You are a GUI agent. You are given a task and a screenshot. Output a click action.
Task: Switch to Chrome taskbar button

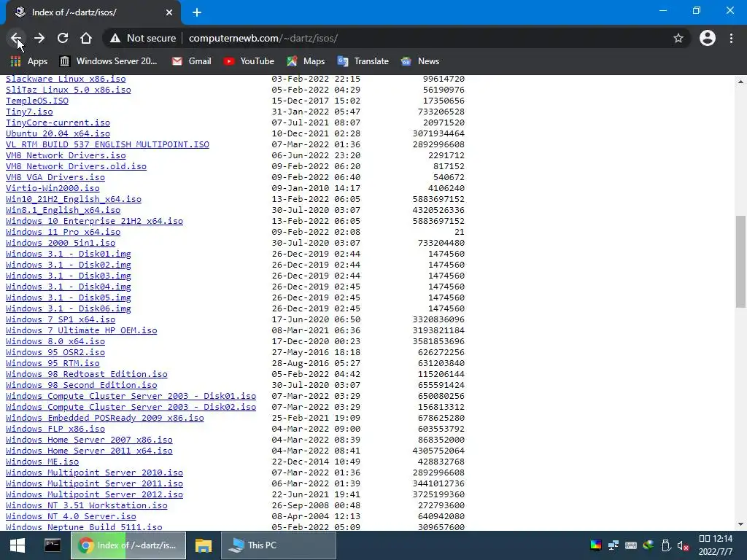click(128, 545)
